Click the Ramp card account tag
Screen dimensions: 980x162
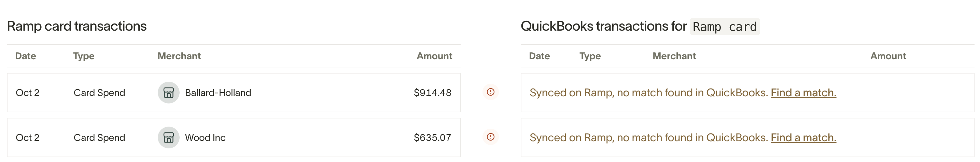point(725,27)
